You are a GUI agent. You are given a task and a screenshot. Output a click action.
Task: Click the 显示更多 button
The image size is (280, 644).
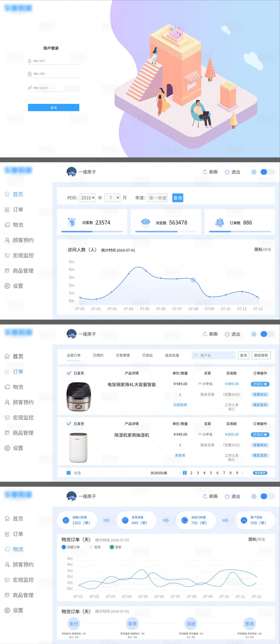tap(260, 473)
